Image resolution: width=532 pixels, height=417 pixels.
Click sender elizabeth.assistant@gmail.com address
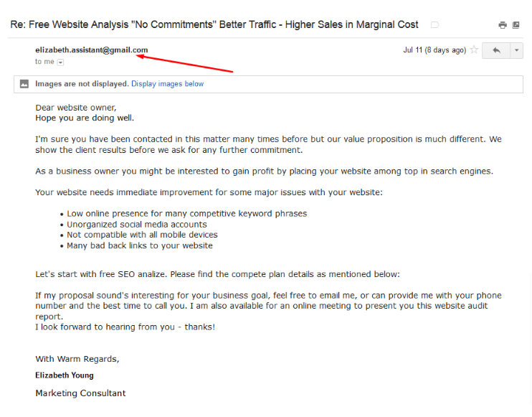coord(92,50)
